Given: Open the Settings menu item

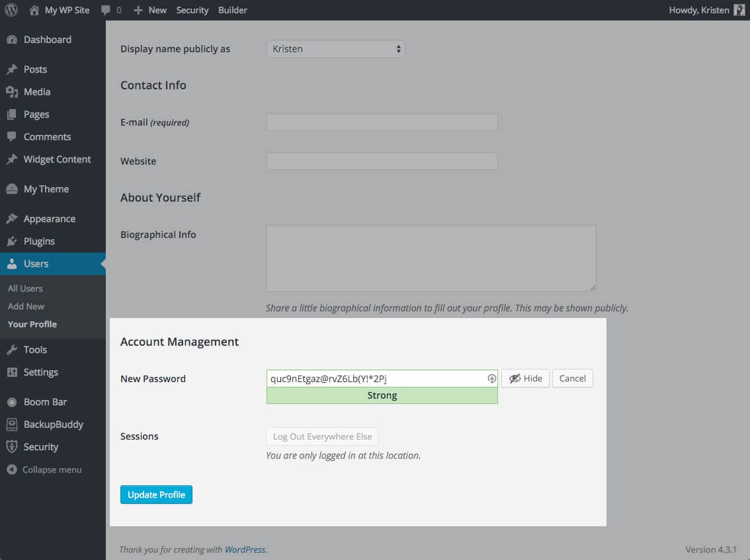Looking at the screenshot, I should tap(53, 372).
